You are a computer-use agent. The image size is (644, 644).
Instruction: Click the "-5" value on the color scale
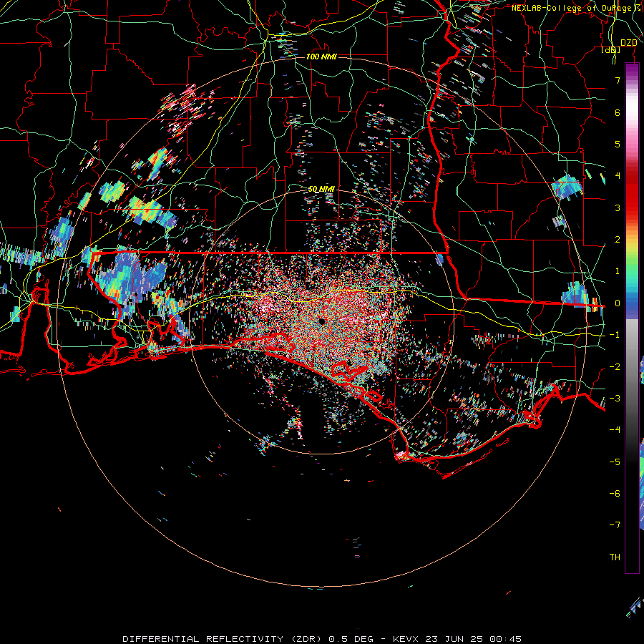pyautogui.click(x=615, y=462)
